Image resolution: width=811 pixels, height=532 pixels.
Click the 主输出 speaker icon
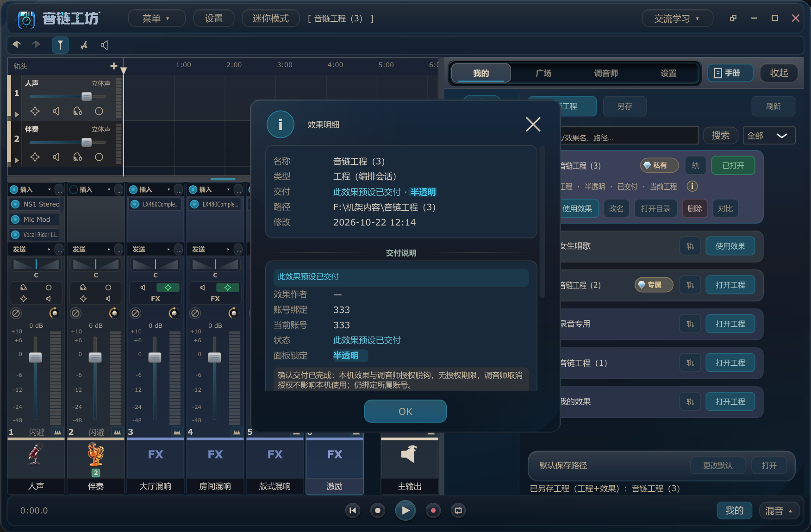click(x=409, y=454)
